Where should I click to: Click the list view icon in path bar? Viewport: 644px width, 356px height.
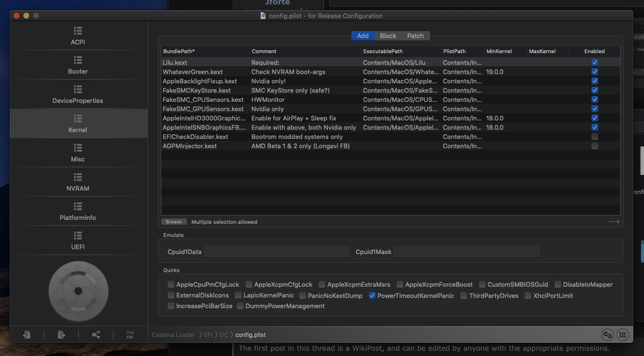point(623,335)
